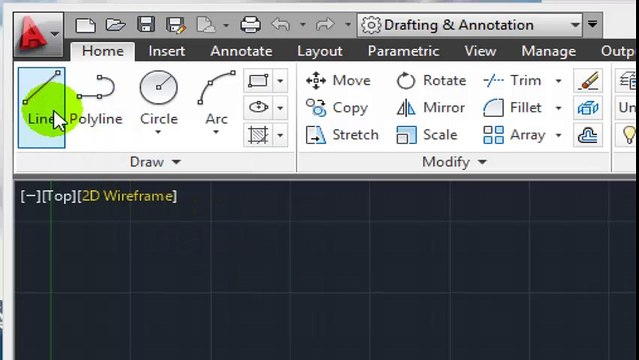Create a new drawing with New icon

point(85,25)
